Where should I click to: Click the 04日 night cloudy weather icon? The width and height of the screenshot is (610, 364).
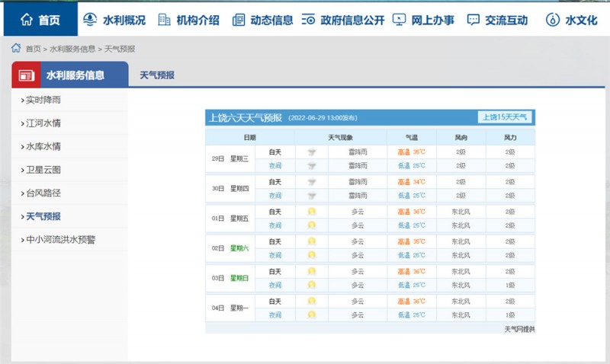(x=312, y=315)
